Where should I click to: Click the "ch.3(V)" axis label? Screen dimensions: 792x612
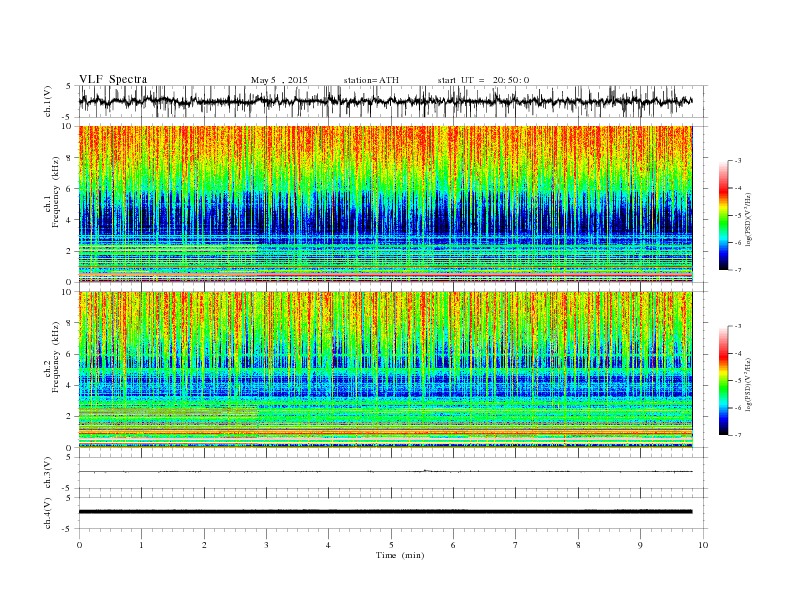click(47, 473)
